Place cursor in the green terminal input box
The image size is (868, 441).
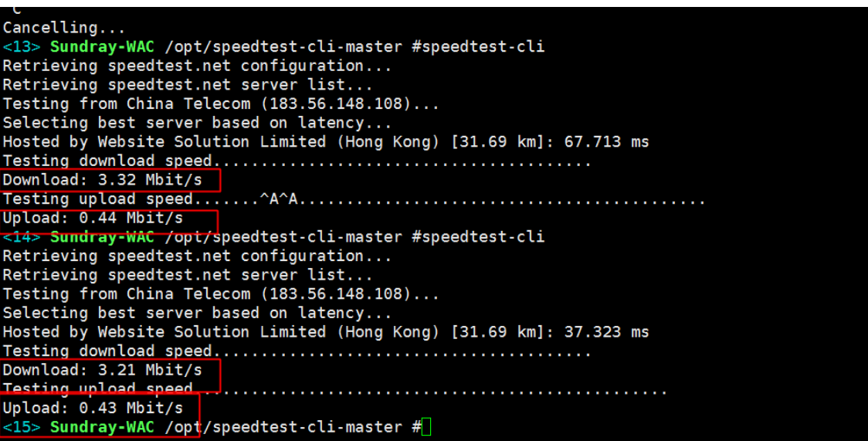click(x=426, y=427)
